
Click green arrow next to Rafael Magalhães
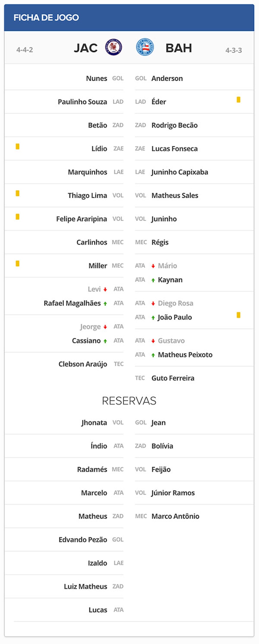pos(105,304)
